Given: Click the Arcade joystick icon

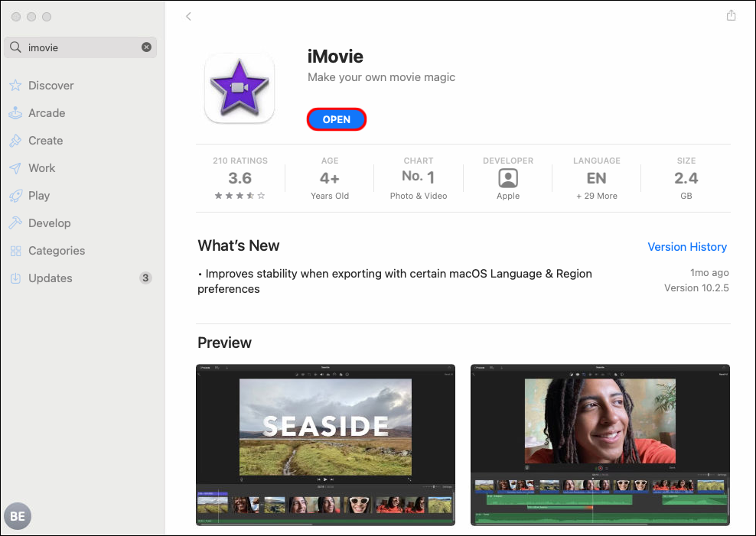Looking at the screenshot, I should [15, 112].
